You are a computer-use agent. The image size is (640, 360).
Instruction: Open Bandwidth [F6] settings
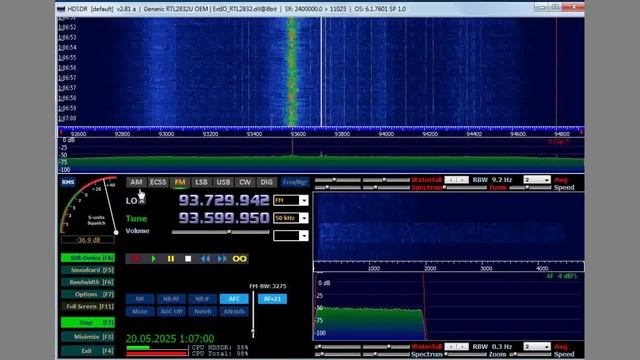tap(88, 282)
